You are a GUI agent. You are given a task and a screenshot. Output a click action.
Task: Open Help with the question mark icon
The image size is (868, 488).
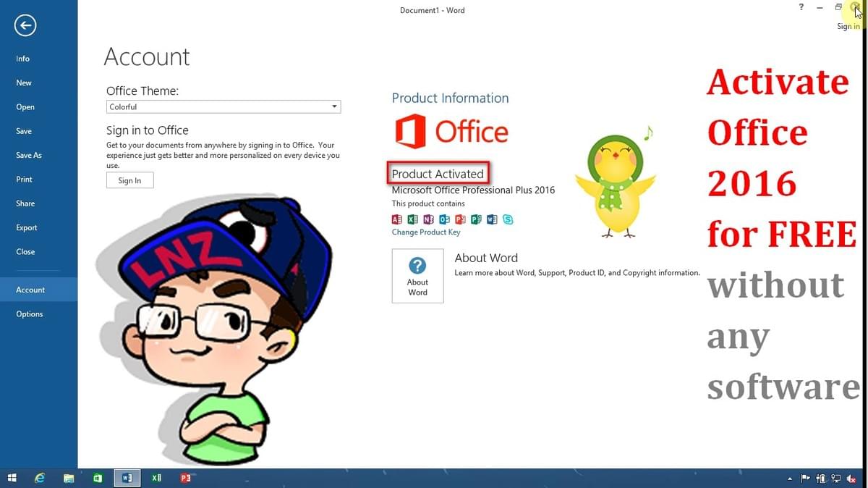coord(801,7)
